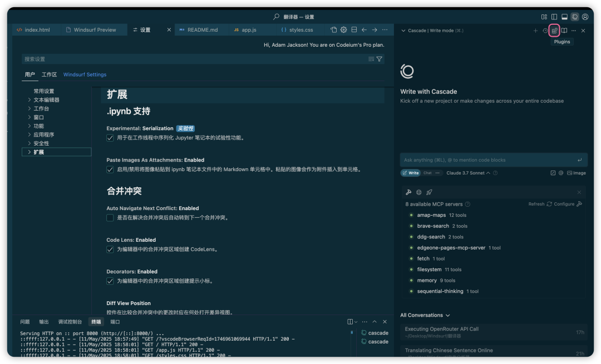Click the help icon beside Claude 3.7 Sonnet
Screen dimensions: 601x364
click(495, 173)
